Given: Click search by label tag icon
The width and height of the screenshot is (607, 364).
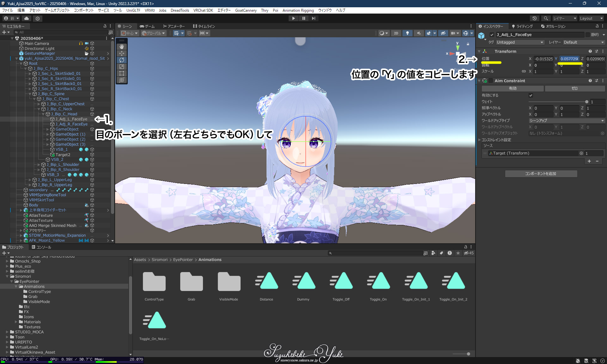Looking at the screenshot, I should pos(441,253).
